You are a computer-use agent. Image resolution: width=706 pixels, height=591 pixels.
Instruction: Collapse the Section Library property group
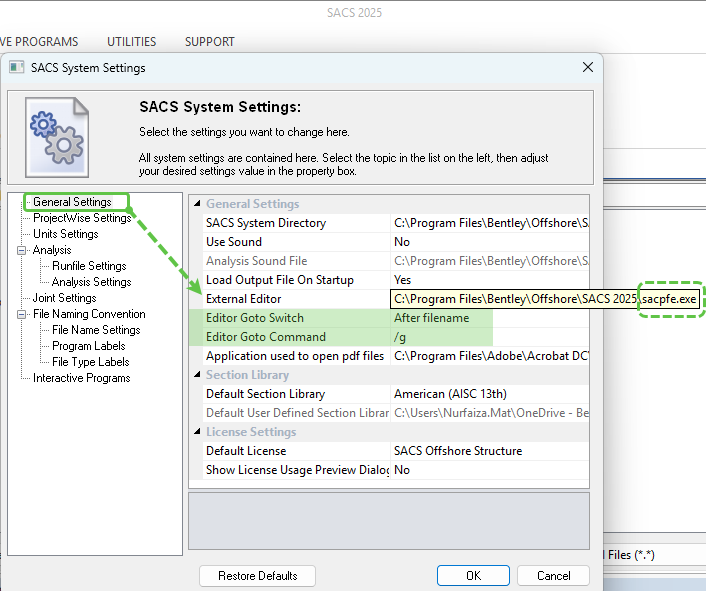(x=196, y=375)
